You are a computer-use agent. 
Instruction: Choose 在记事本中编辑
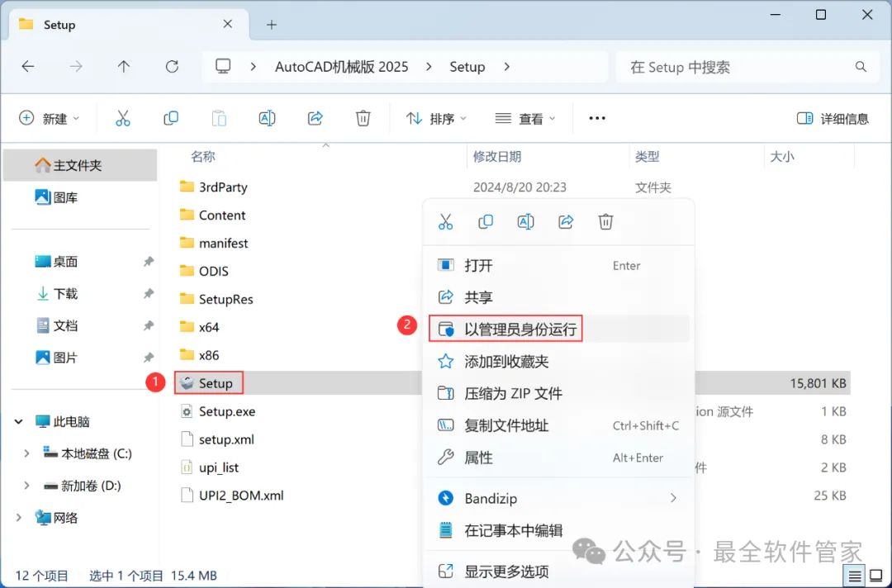pyautogui.click(x=557, y=530)
